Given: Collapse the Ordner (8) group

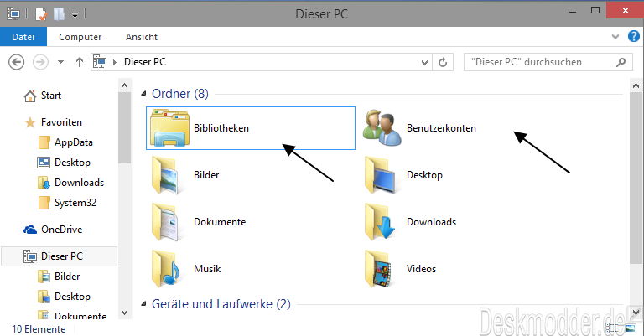Looking at the screenshot, I should [x=143, y=94].
